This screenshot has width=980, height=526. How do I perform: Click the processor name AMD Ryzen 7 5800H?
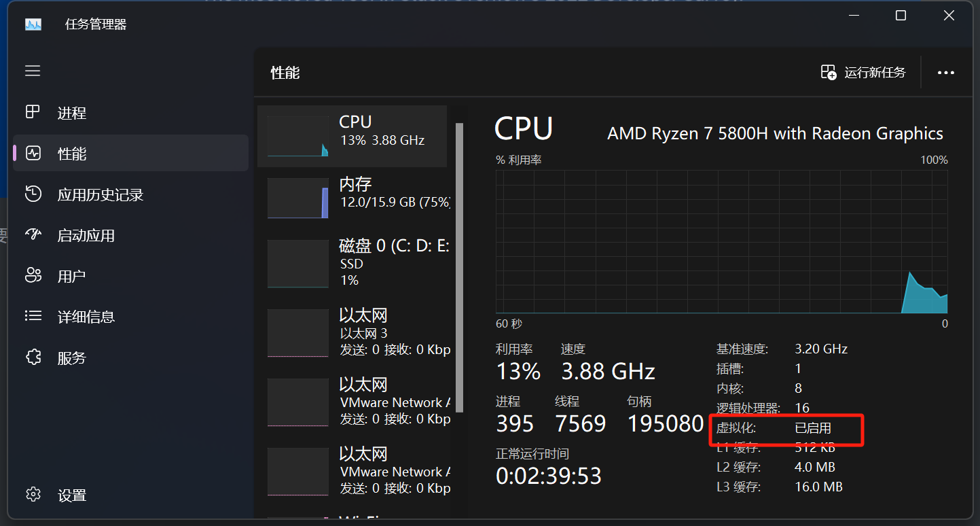775,133
